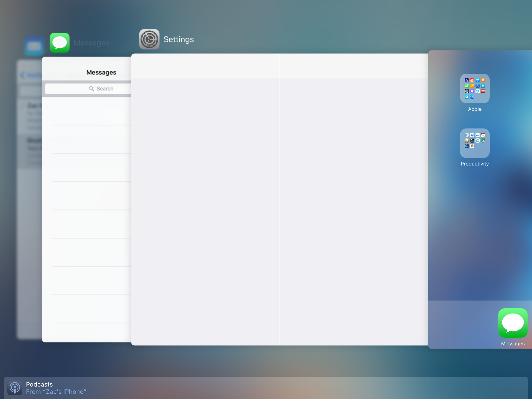Open Keynote inside the Apple folder

coord(477,80)
